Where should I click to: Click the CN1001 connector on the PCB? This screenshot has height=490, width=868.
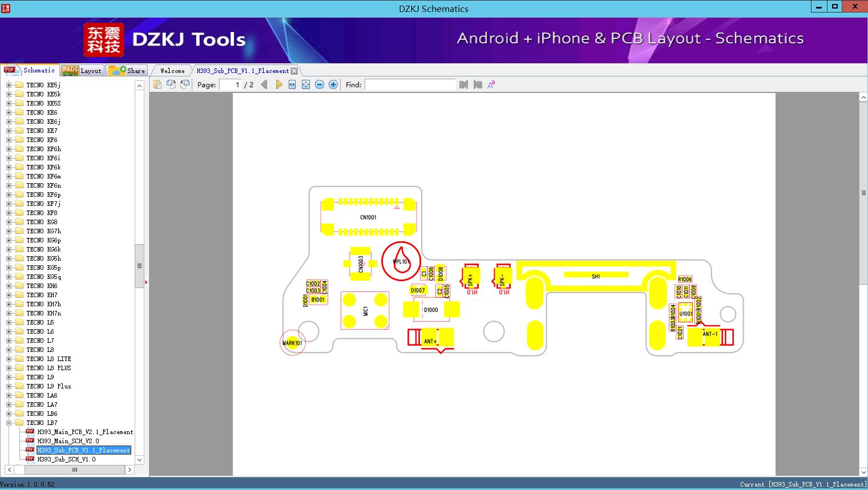click(x=368, y=217)
